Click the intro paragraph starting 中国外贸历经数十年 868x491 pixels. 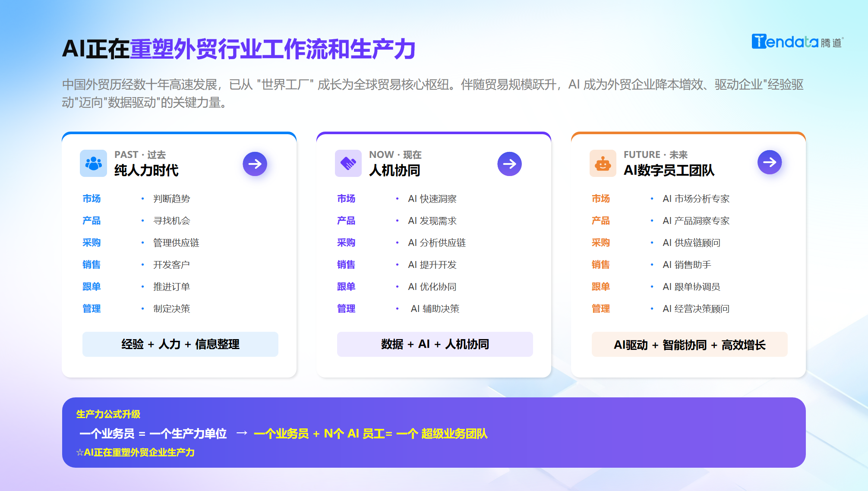[x=433, y=93]
